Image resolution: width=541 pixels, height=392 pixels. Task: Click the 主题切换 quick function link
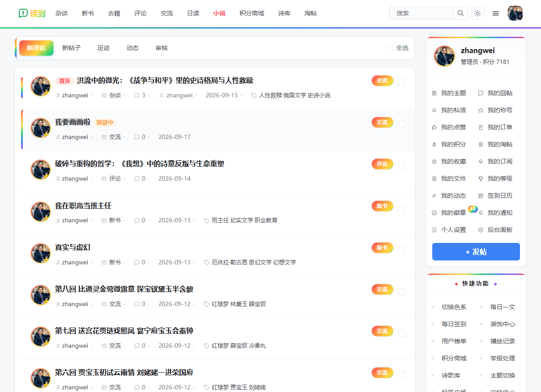(x=503, y=376)
